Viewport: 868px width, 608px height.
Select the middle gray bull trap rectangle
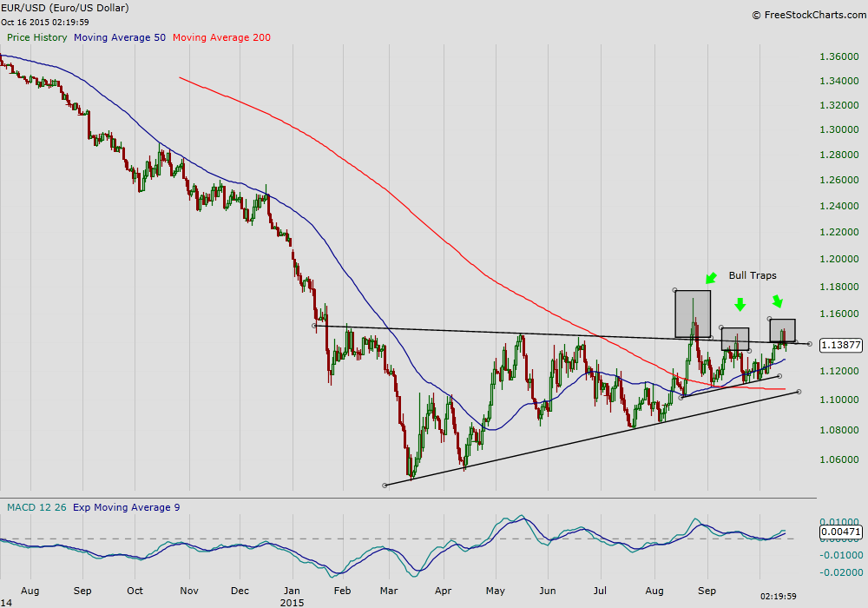(735, 339)
